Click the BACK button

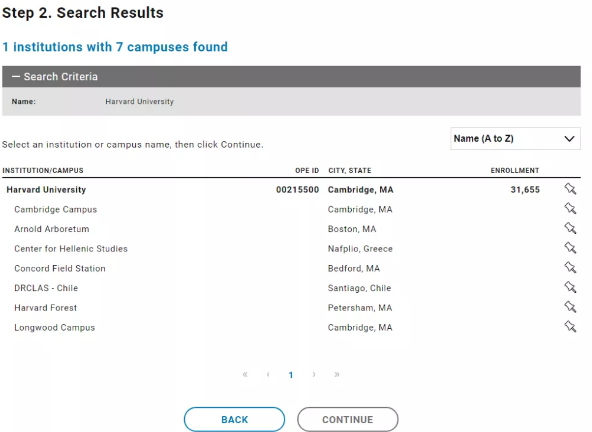click(x=234, y=419)
